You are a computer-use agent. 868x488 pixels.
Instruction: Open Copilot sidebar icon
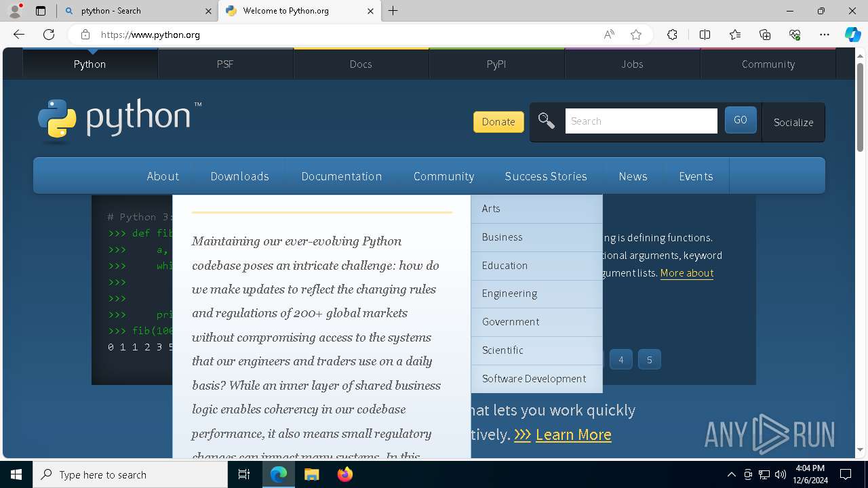pyautogui.click(x=852, y=35)
